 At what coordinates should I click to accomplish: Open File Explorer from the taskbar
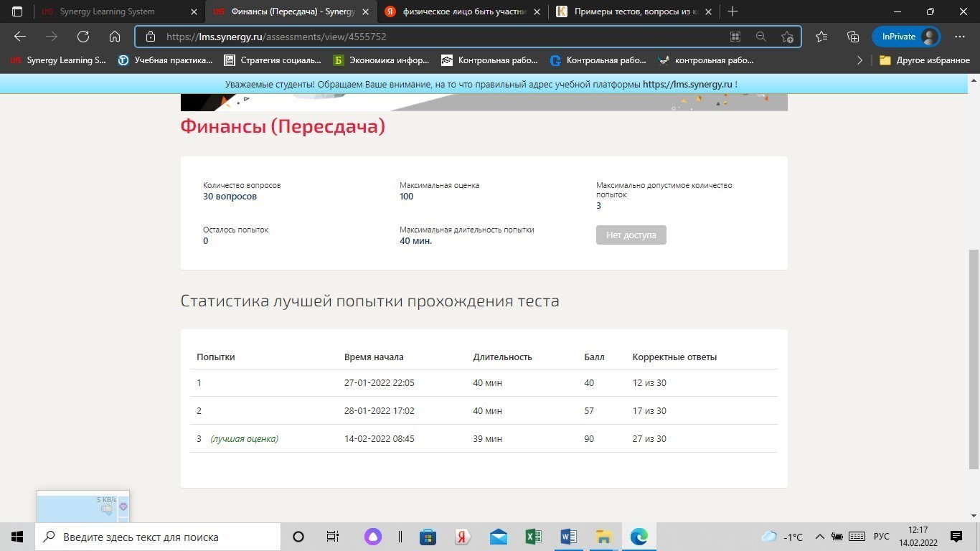[x=603, y=537]
